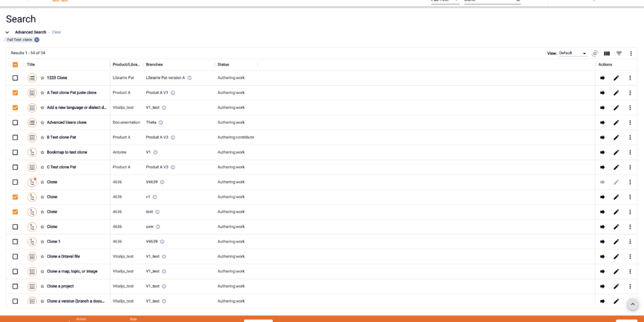This screenshot has height=322, width=644.
Task: Open the View Default dropdown
Action: click(573, 53)
